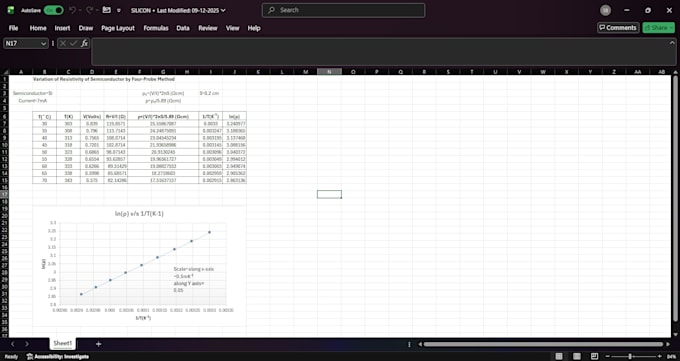Click the vertical scrollbar thumb
The height and width of the screenshot is (361, 680).
click(675, 198)
